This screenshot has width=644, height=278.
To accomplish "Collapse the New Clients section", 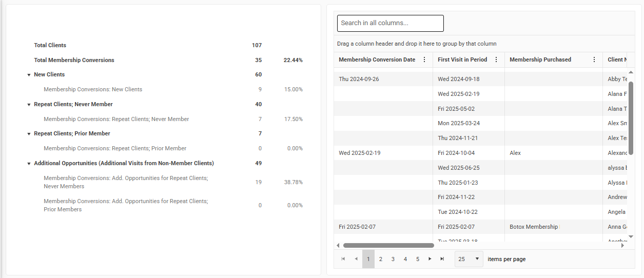I will tap(29, 75).
